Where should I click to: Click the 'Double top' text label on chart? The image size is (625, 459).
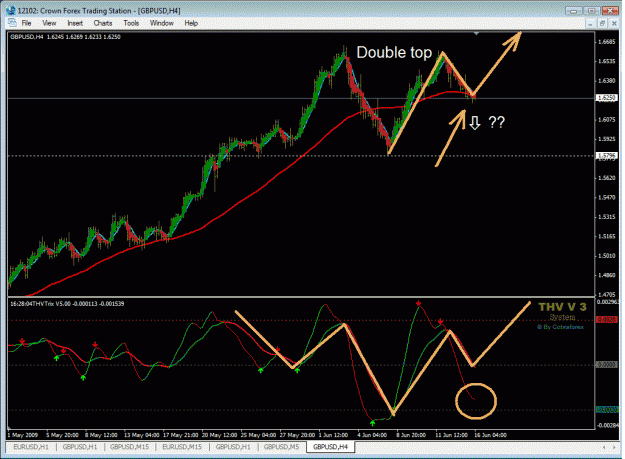(394, 53)
